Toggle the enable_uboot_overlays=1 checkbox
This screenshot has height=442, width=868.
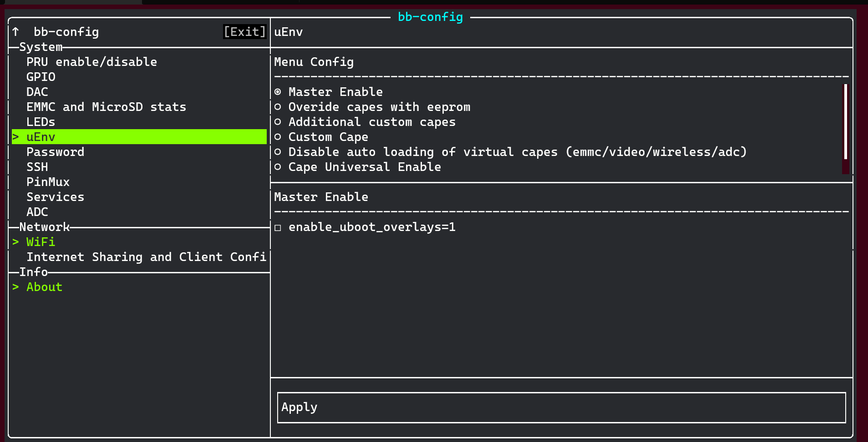[278, 227]
